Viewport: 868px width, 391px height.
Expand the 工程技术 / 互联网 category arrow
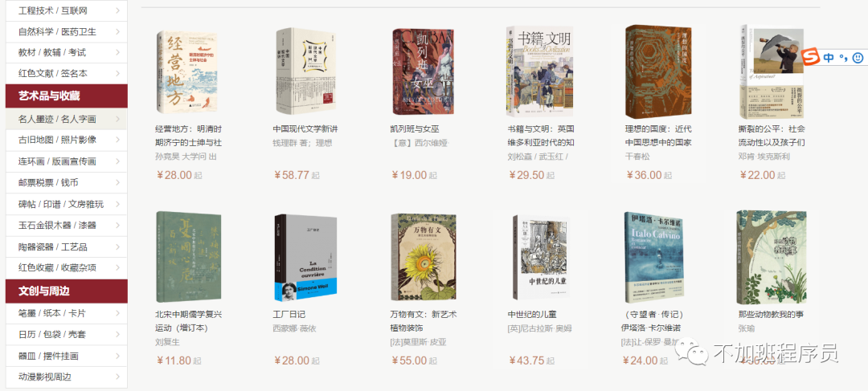coord(118,10)
